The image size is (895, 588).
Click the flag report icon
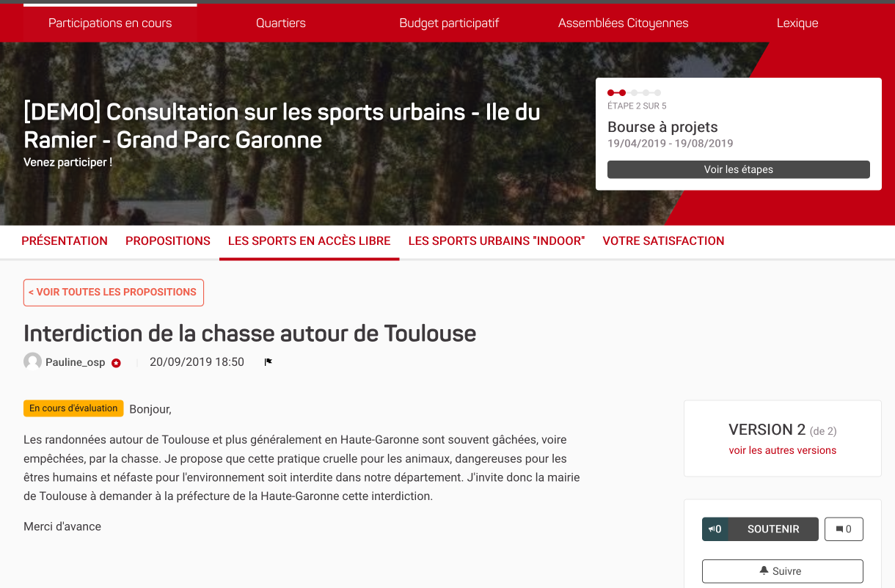[x=268, y=362]
